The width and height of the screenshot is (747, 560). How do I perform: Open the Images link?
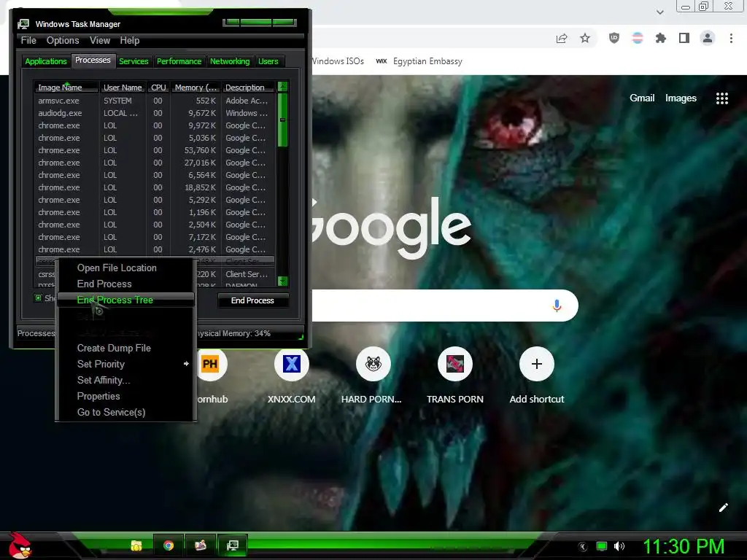pos(681,98)
